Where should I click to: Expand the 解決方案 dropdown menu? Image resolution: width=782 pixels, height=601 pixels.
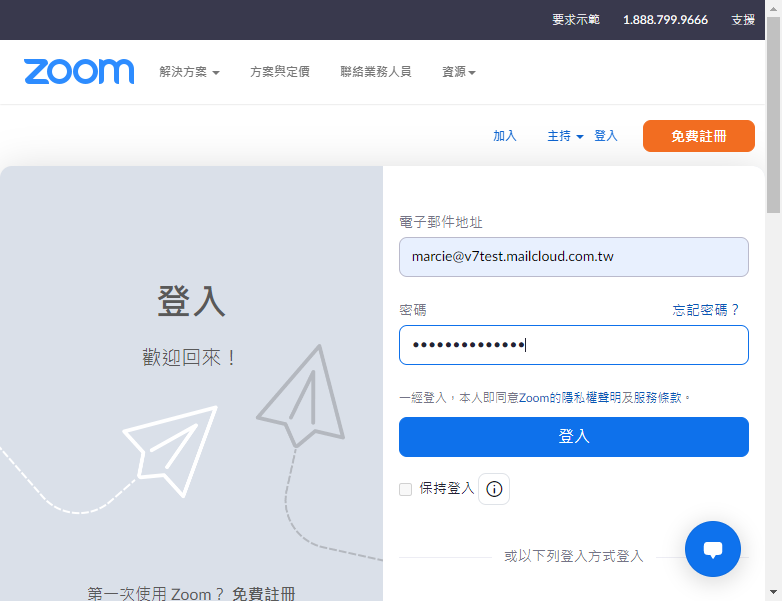pos(189,72)
